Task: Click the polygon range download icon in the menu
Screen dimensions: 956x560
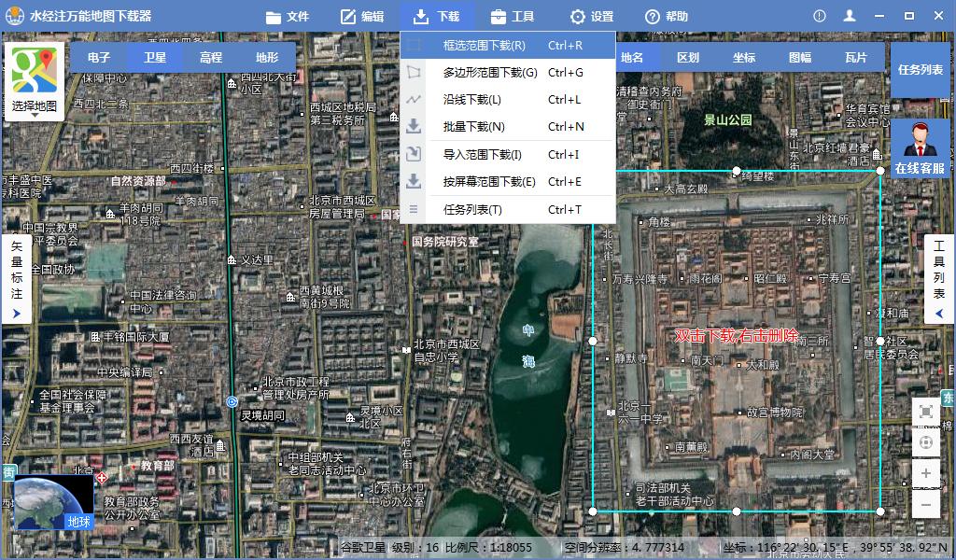Action: tap(415, 70)
